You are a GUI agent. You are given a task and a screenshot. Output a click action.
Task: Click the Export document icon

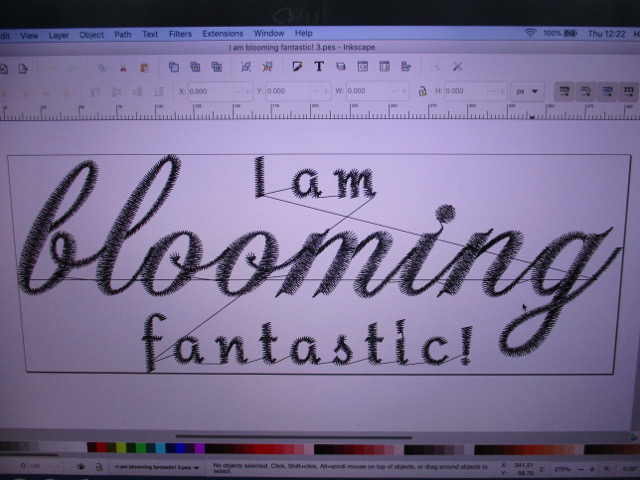(23, 69)
